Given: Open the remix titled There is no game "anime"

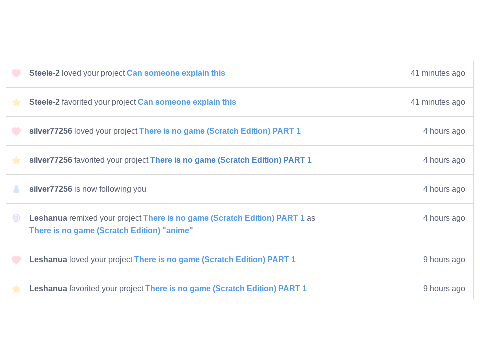Looking at the screenshot, I should 111,230.
